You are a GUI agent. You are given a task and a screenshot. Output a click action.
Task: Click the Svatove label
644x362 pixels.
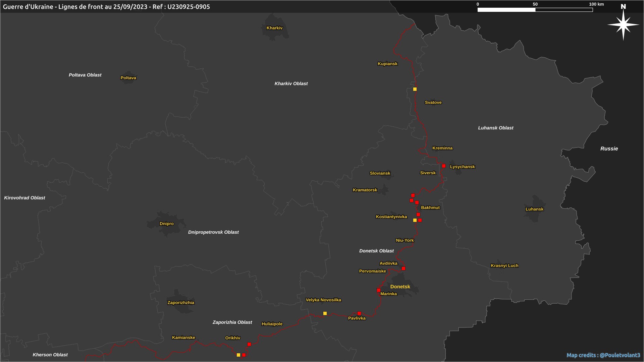433,102
